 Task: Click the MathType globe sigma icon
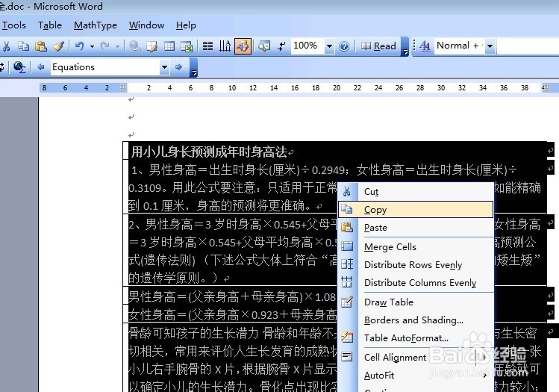click(19, 66)
